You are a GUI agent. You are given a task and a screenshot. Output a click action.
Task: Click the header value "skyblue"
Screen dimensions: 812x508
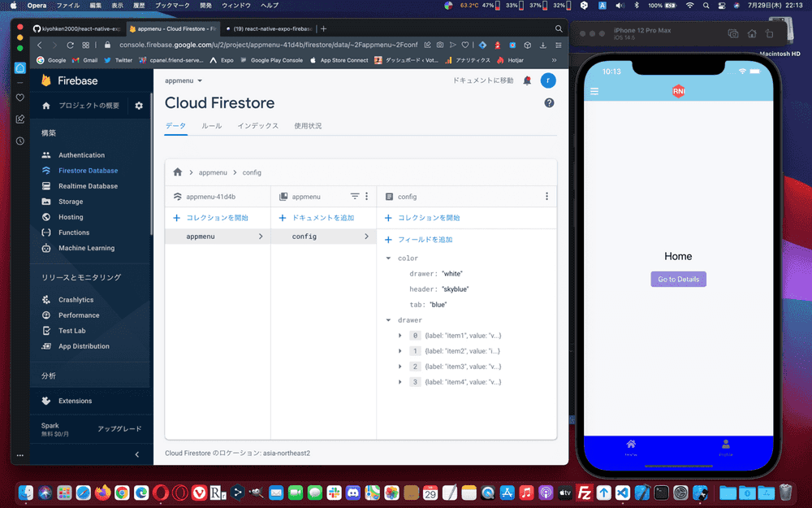(456, 289)
